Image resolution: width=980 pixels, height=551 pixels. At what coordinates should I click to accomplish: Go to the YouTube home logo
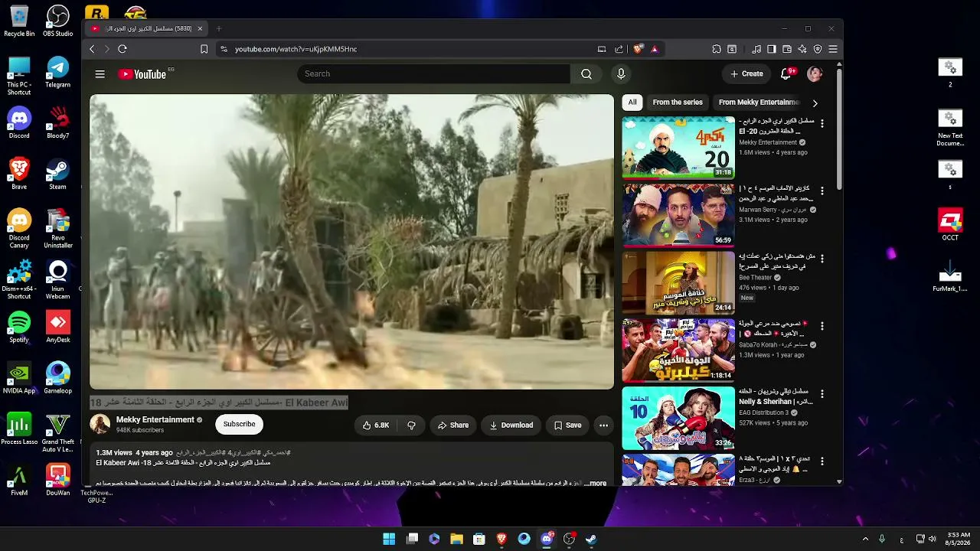pyautogui.click(x=142, y=74)
